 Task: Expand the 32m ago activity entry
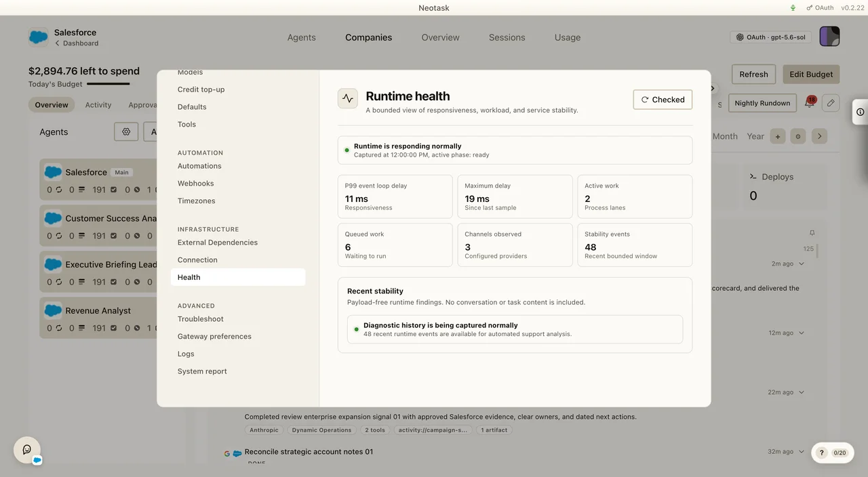point(802,451)
